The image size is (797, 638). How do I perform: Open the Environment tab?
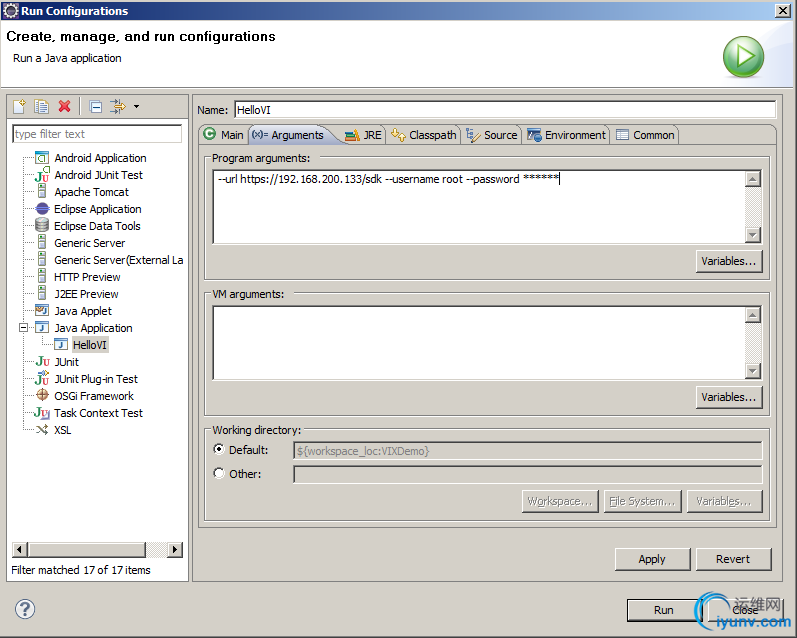(566, 135)
